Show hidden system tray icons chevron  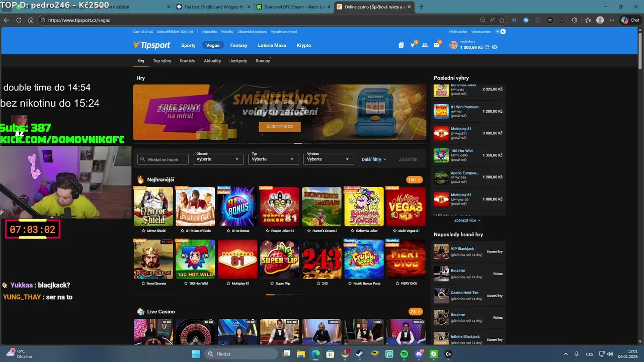coord(566,354)
